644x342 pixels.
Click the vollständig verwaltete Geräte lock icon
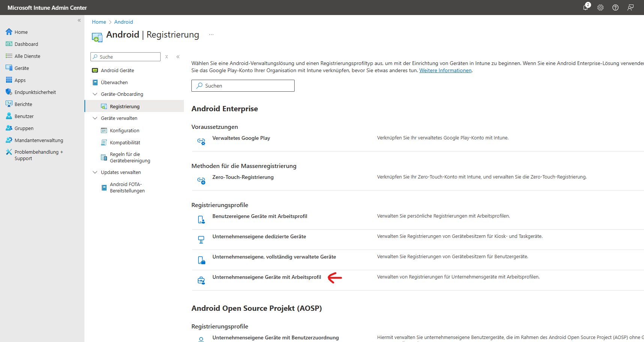[201, 260]
